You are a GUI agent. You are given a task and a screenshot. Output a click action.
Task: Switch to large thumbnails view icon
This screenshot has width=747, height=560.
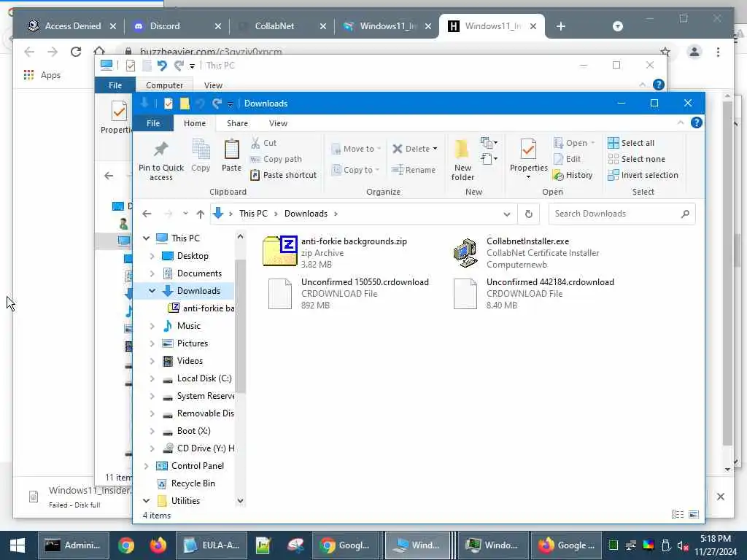pyautogui.click(x=694, y=515)
